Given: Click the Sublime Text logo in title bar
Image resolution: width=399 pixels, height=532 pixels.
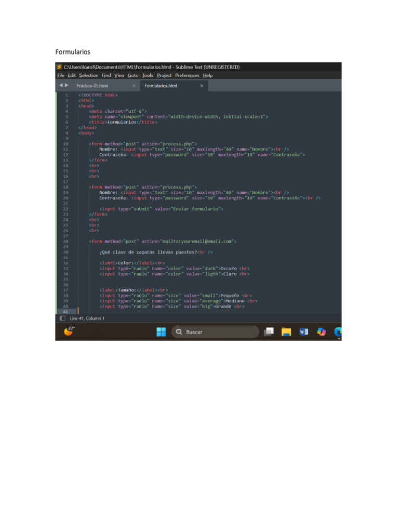Looking at the screenshot, I should (59, 67).
